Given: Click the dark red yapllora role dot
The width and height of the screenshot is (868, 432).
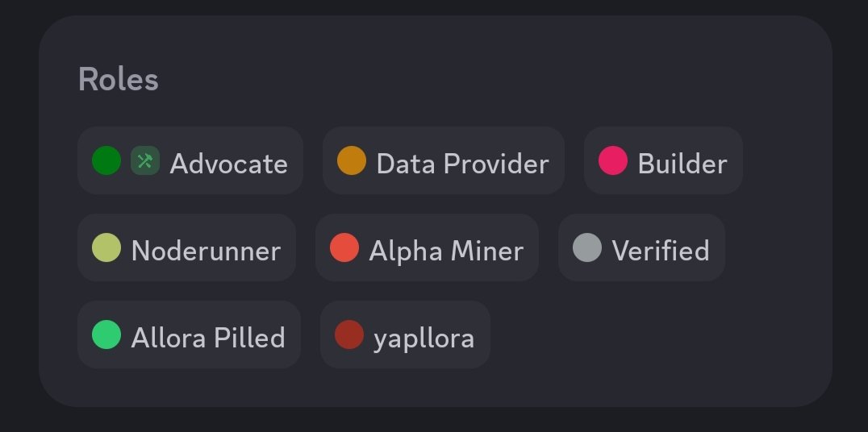Looking at the screenshot, I should [349, 334].
